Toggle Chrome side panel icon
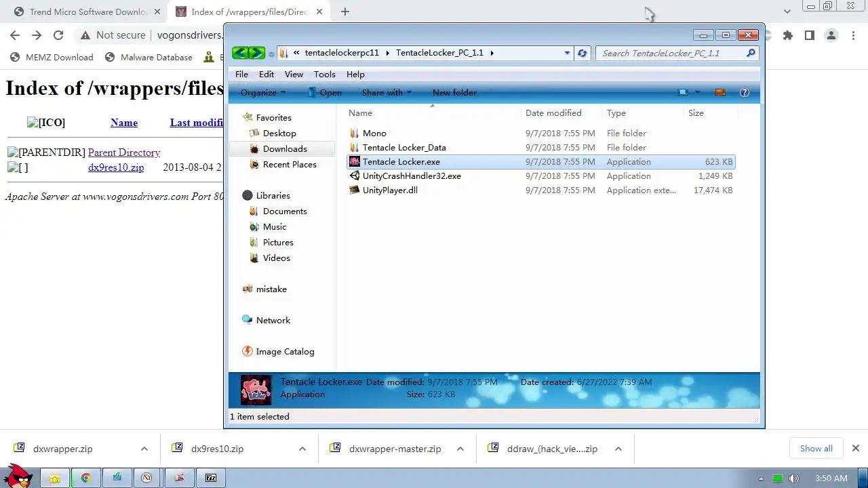Viewport: 868px width, 488px height. tap(810, 35)
